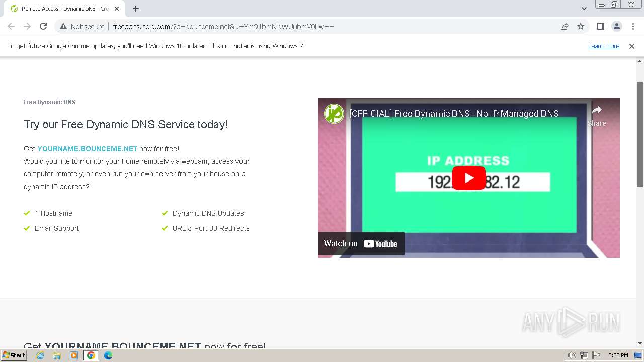The height and width of the screenshot is (362, 644).
Task: Open the Windows Start menu
Action: pos(14,355)
